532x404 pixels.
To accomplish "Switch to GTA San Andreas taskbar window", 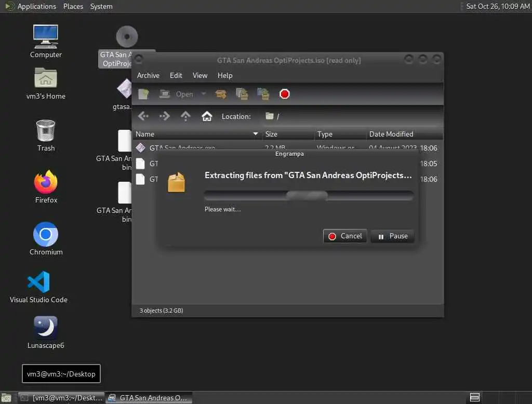I will click(x=149, y=398).
